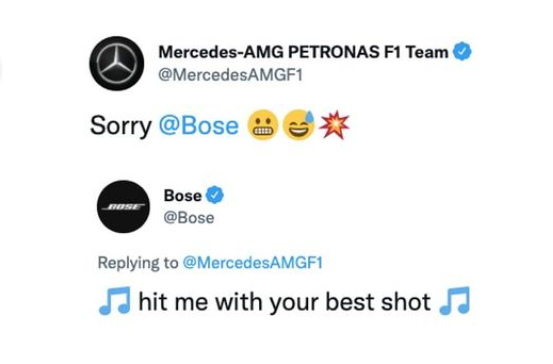Click the bold Bose display name
This screenshot has width=553, height=364.
[183, 196]
